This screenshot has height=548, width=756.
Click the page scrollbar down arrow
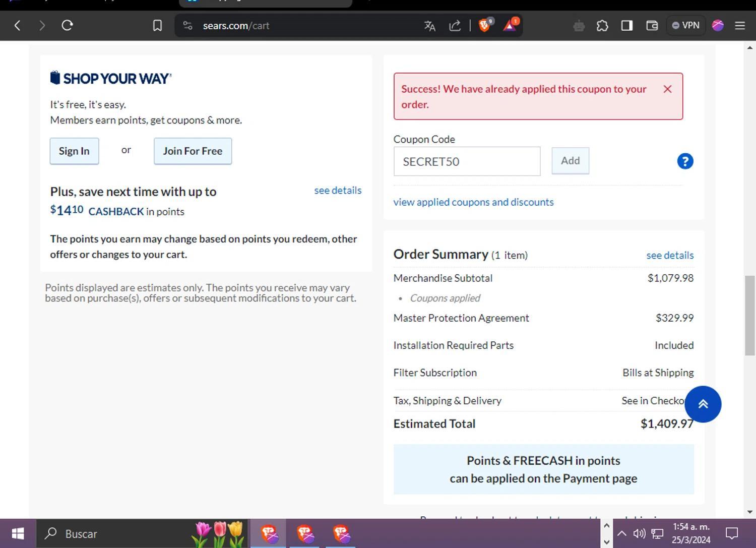750,512
